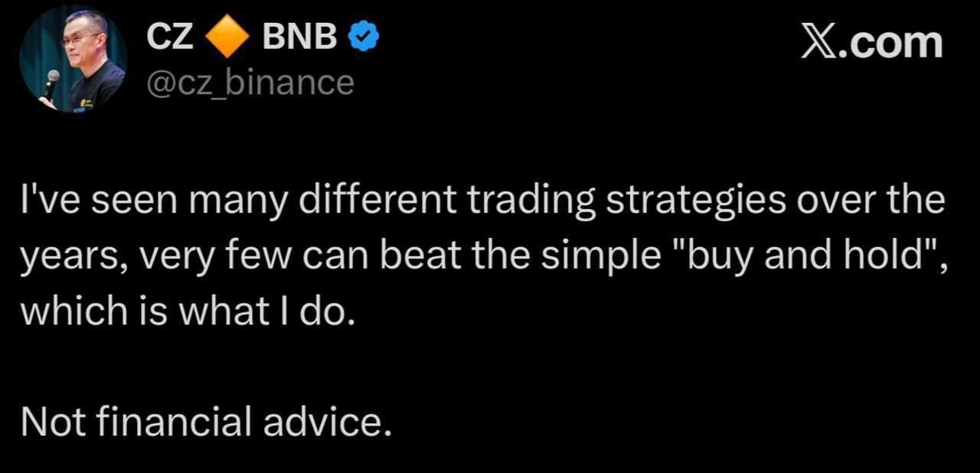Open the @cz_binance handle link
The width and height of the screenshot is (980, 473).
tap(250, 82)
